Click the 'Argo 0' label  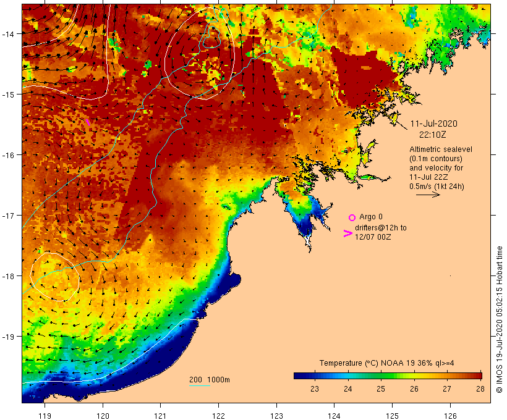(x=371, y=217)
